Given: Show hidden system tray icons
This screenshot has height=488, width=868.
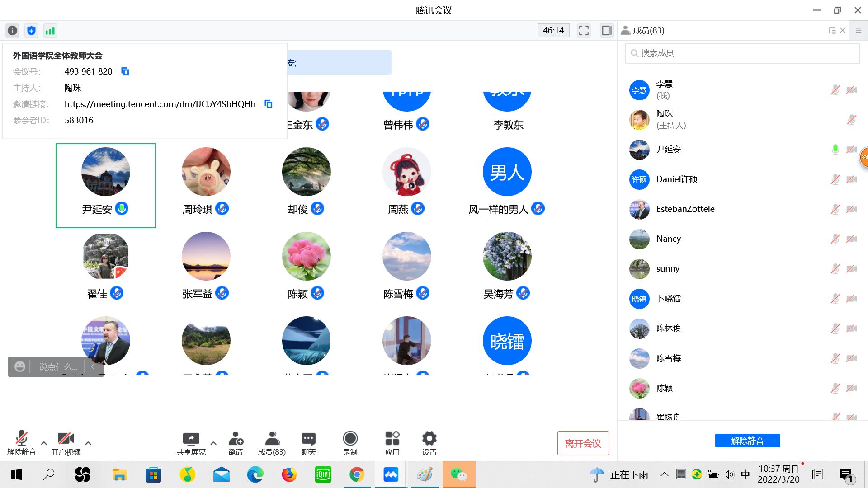Looking at the screenshot, I should coord(664,474).
